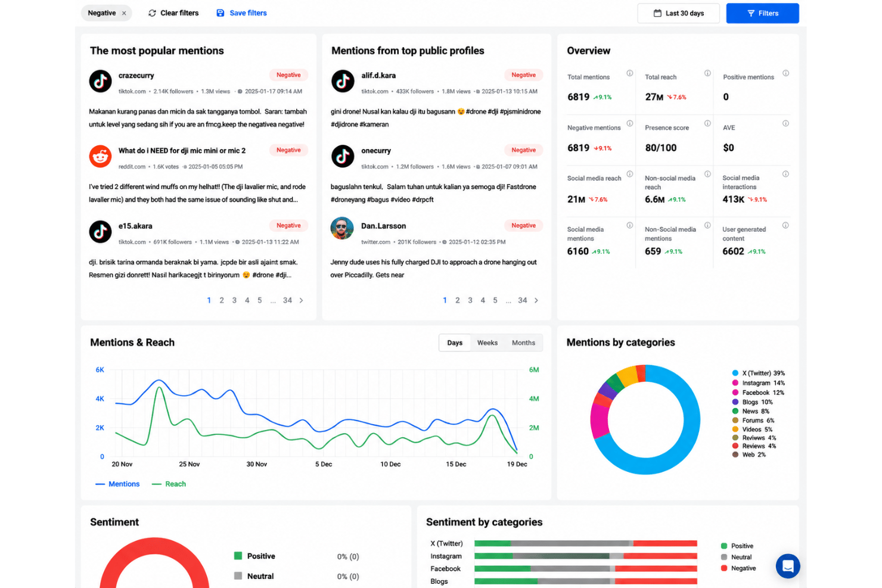This screenshot has width=882, height=588.
Task: Toggle Facebook 12% legend entry
Action: pos(758,393)
